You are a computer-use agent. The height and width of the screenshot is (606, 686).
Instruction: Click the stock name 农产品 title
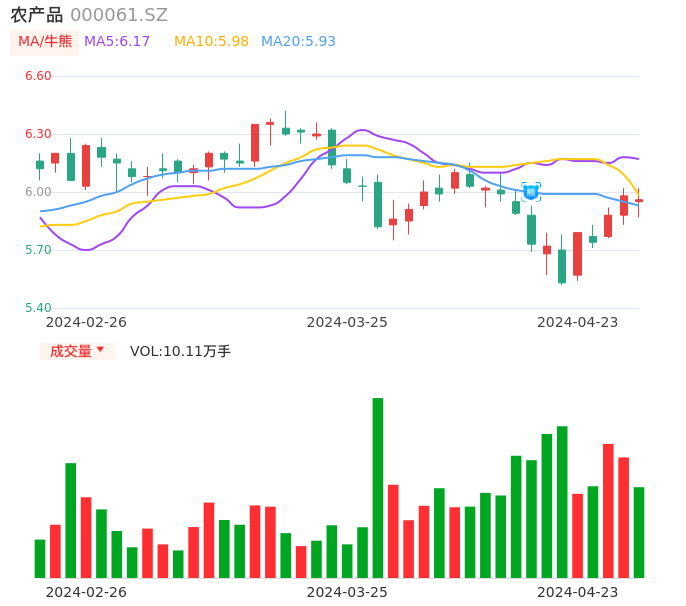36,15
